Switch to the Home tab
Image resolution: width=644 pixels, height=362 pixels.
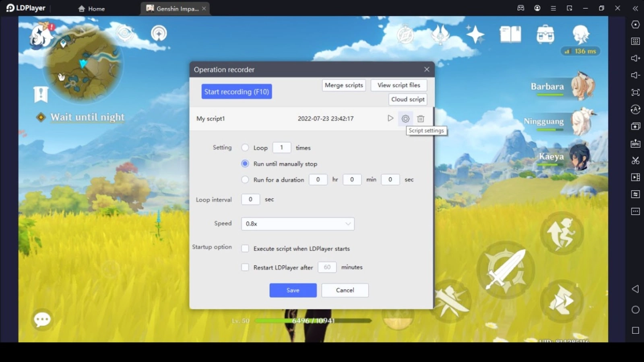pos(91,8)
